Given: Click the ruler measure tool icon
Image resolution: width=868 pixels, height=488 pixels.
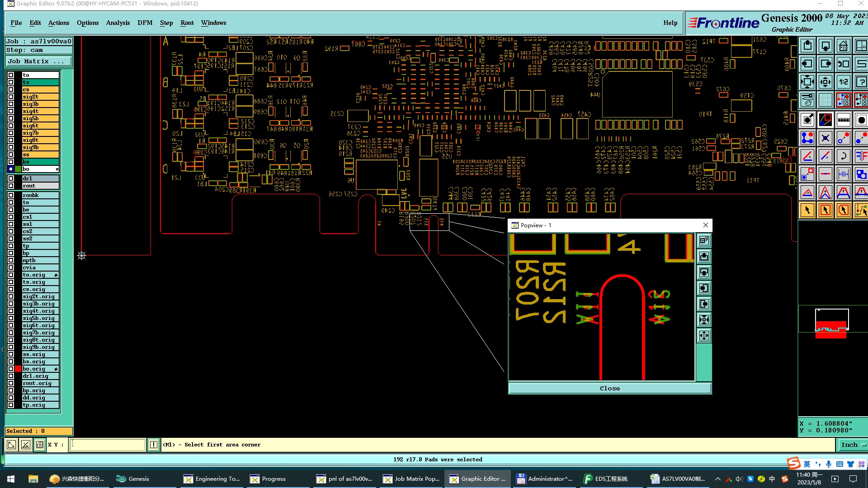Looking at the screenshot, I should [843, 120].
